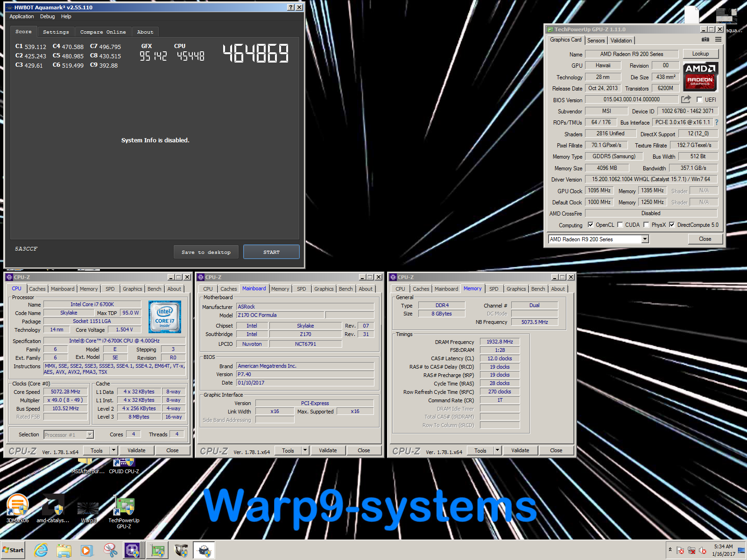Open the About tab in Aquamark
Image resolution: width=747 pixels, height=560 pixels.
pyautogui.click(x=145, y=32)
